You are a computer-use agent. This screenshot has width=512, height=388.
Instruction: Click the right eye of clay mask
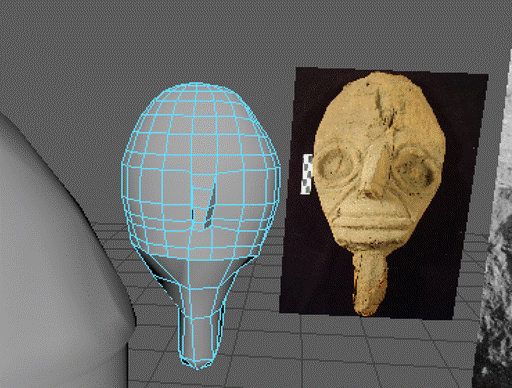(x=415, y=167)
